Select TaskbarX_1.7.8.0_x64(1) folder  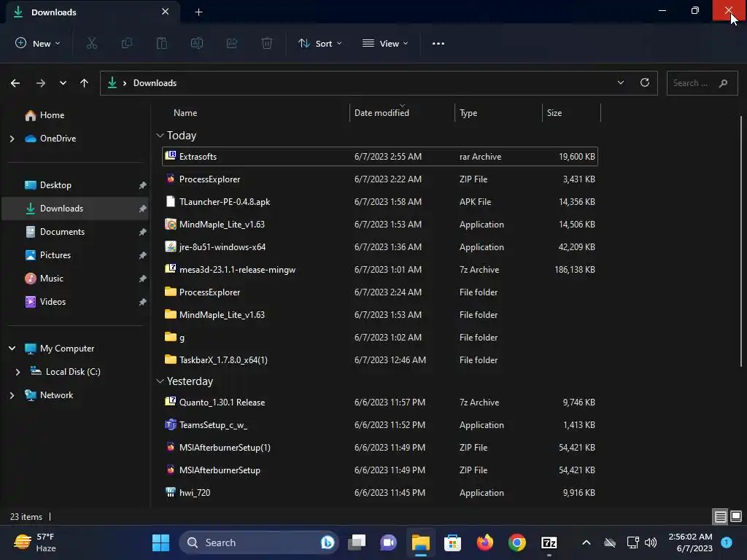pos(379,360)
